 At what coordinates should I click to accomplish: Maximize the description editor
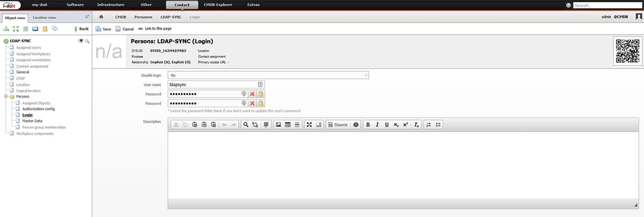310,125
